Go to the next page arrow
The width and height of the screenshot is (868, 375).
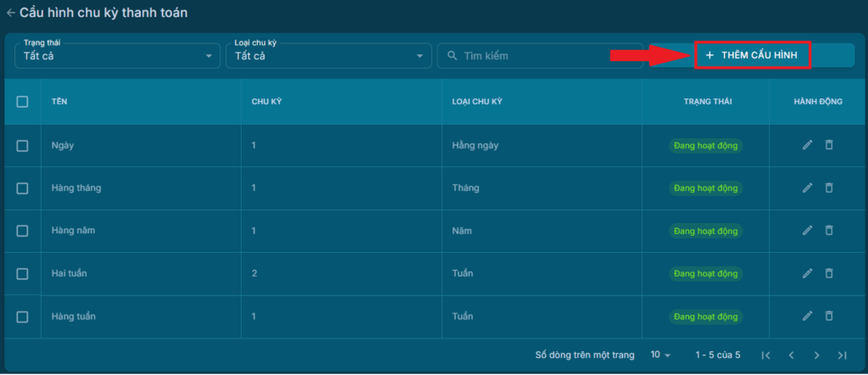click(816, 355)
